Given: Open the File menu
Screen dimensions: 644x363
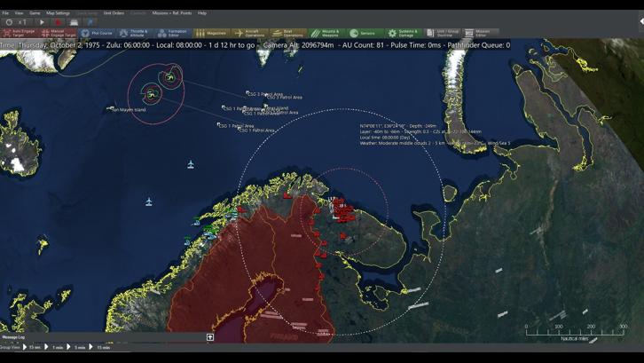Looking at the screenshot, I should [5, 13].
